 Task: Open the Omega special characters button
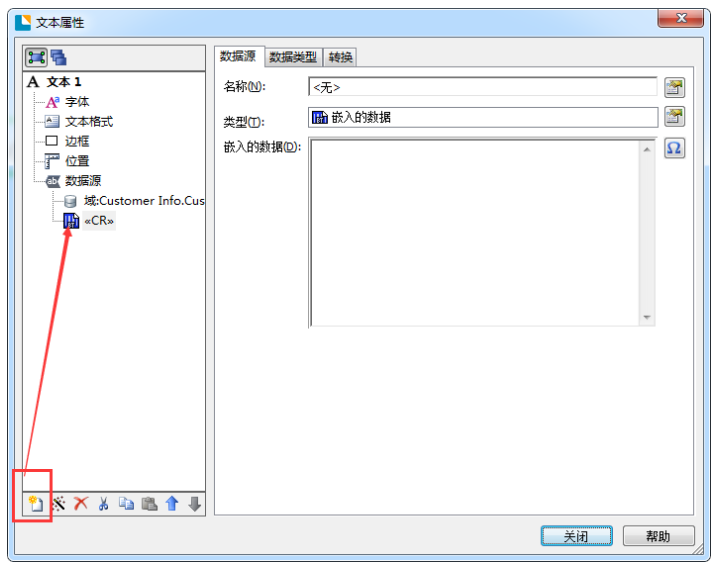[674, 148]
